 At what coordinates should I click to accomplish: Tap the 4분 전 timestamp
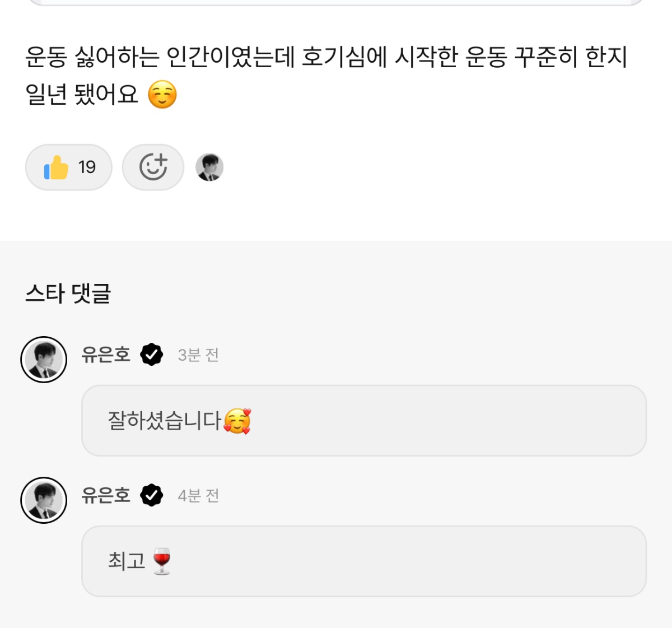coord(198,496)
